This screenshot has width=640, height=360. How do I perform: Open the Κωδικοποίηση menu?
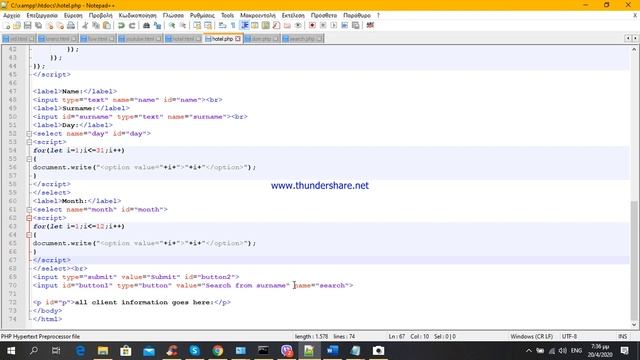click(138, 15)
